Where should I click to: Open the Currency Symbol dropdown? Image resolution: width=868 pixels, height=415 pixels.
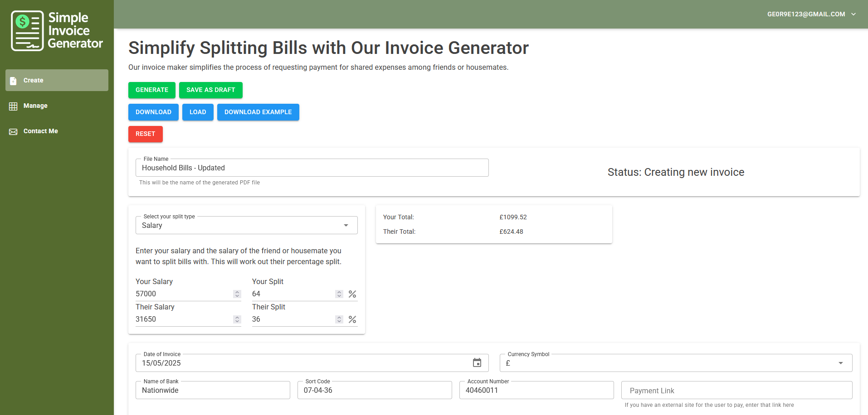pyautogui.click(x=839, y=362)
